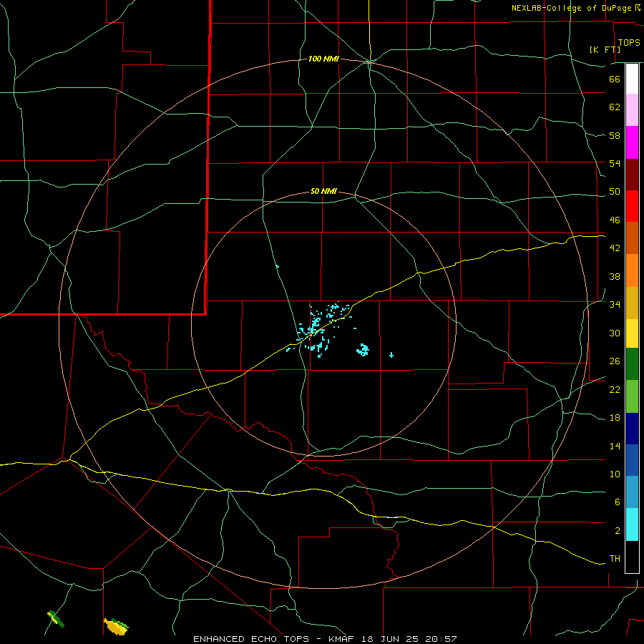Click legend value 18
Viewport: 644px width, 644px height.
coord(615,418)
